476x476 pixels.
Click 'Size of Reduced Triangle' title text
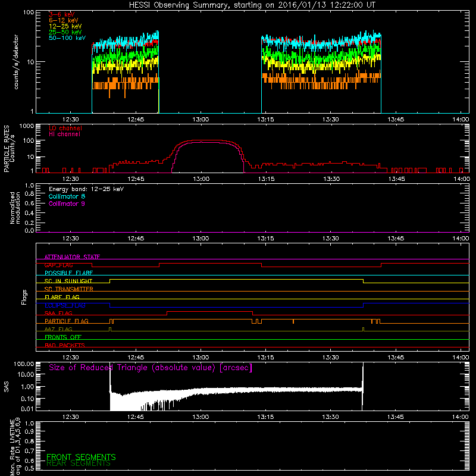(x=151, y=368)
